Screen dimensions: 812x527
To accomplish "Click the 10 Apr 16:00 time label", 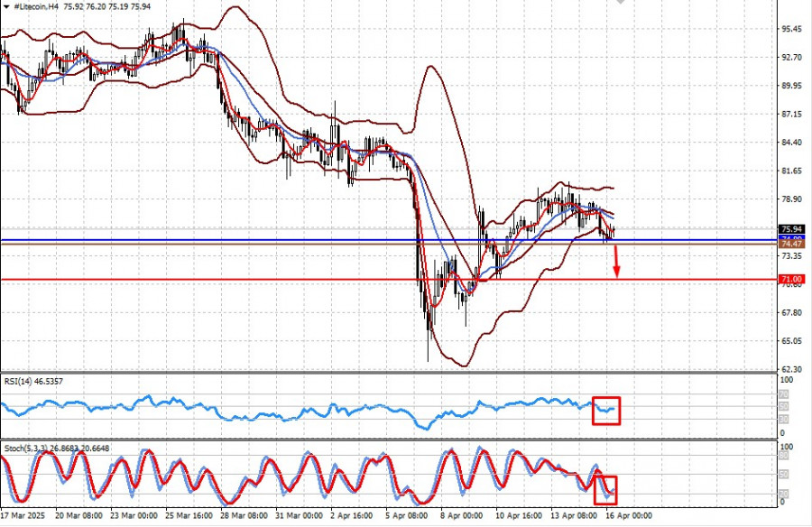I will [519, 516].
